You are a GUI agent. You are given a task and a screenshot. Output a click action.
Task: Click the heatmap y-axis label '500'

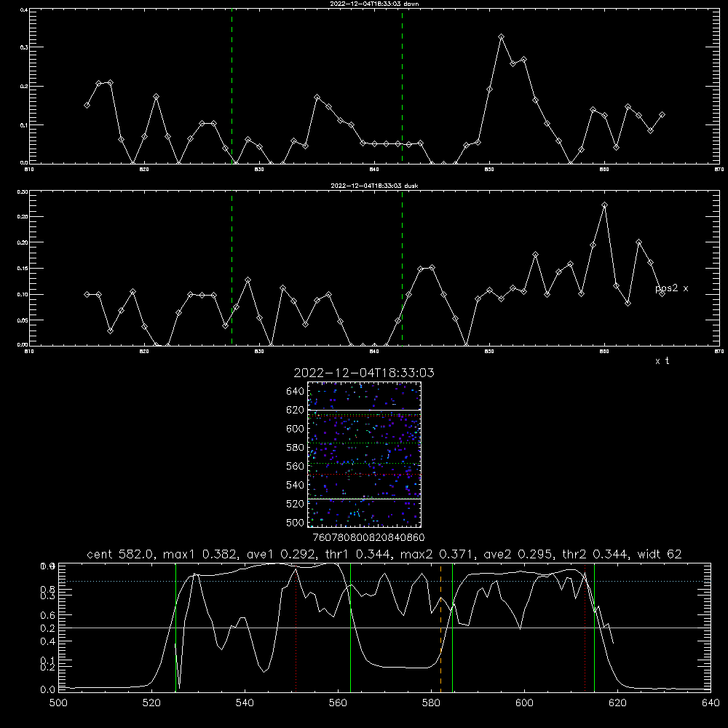(295, 522)
